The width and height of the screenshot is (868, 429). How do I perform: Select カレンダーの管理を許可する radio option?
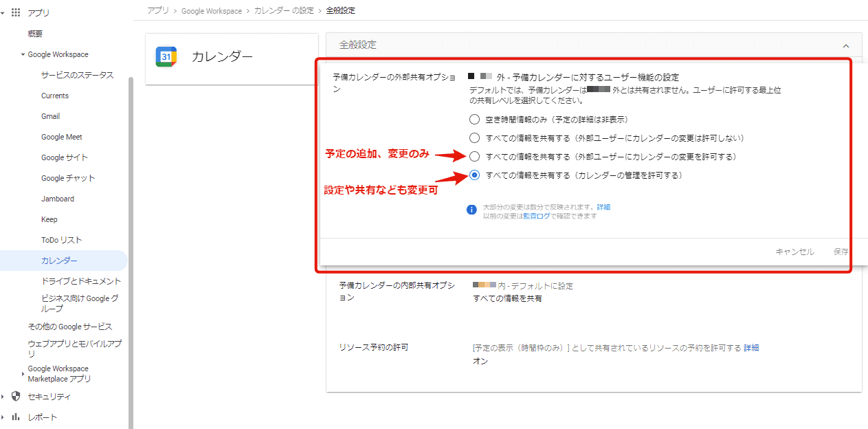474,175
